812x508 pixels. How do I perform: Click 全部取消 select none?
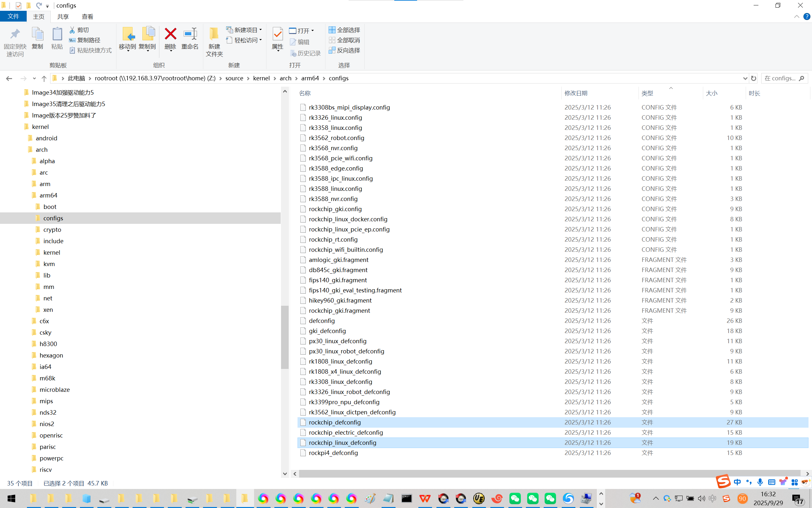344,40
